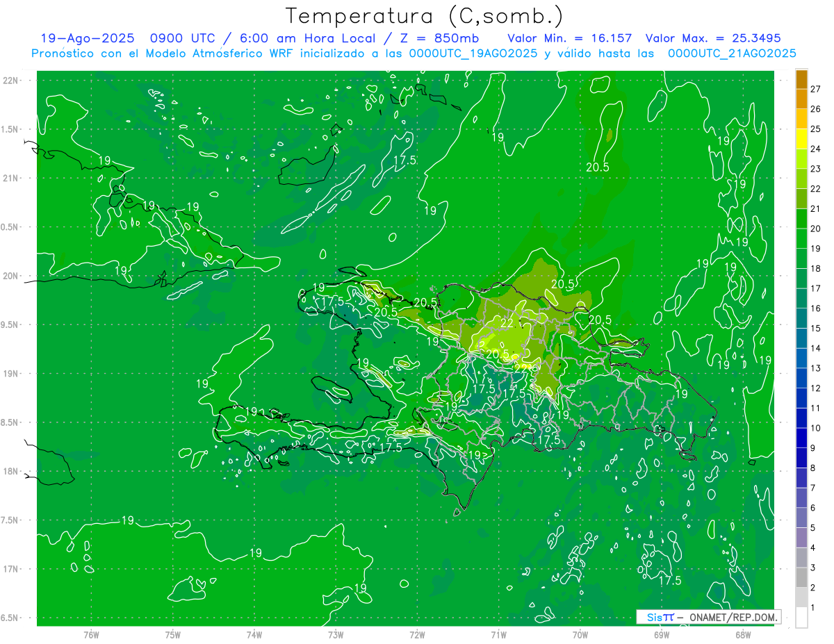This screenshot has width=834, height=644.
Task: Click the "70W" longitude axis label
Action: point(580,635)
